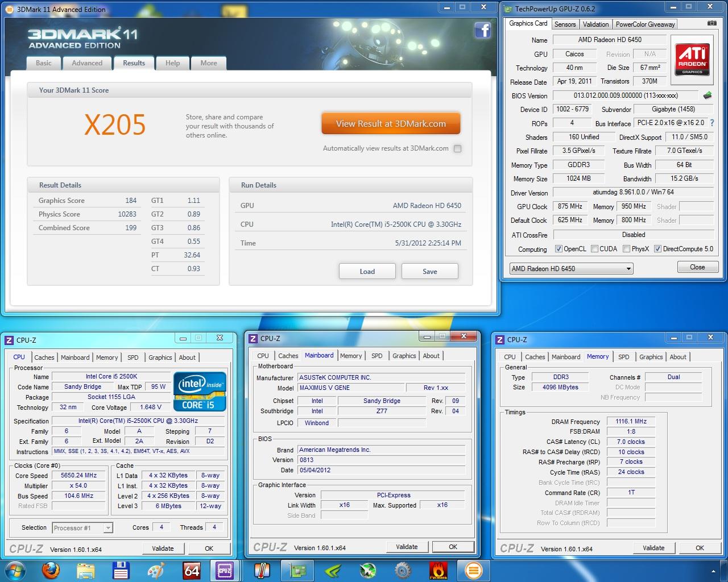This screenshot has height=582, width=728.
Task: Click GPU-Z title bar app icon
Action: pyautogui.click(x=508, y=9)
